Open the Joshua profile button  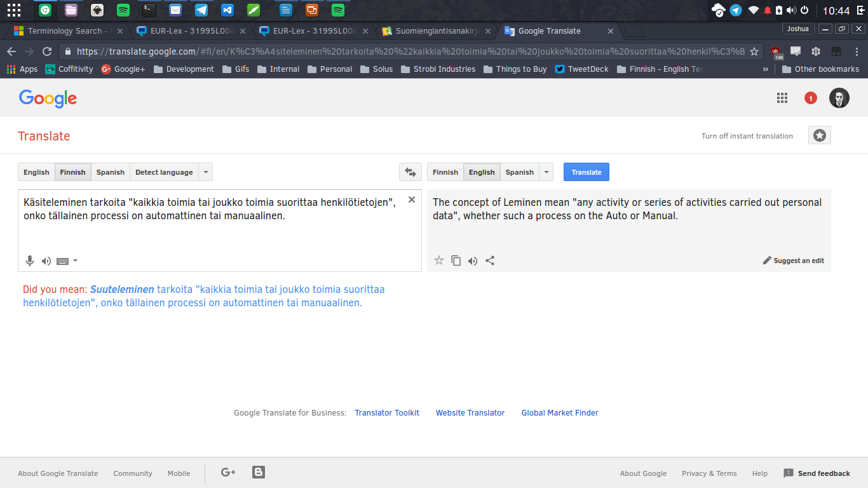tap(797, 29)
